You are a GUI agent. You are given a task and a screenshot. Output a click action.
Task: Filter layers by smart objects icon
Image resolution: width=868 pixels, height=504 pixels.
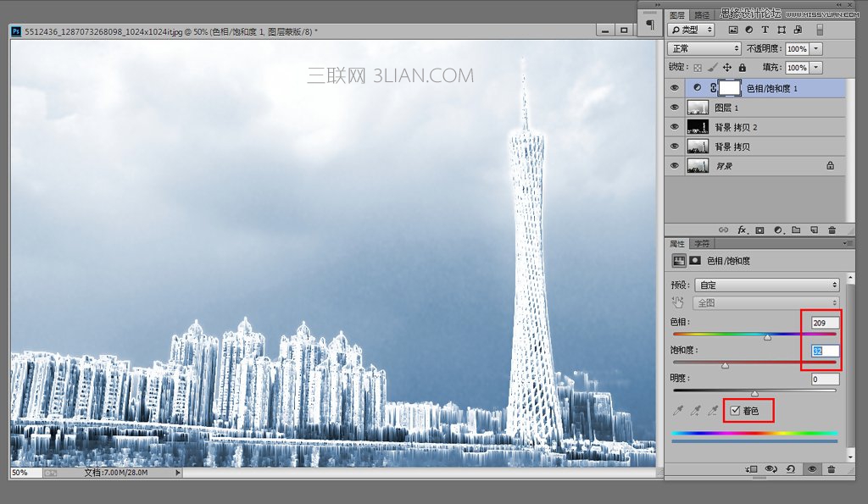798,30
